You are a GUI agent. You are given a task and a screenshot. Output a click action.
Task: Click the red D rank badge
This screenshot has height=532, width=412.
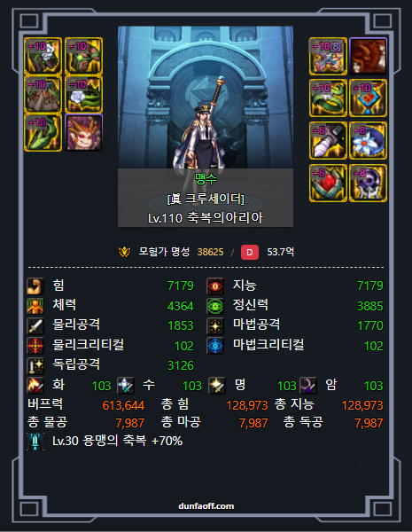coord(250,252)
